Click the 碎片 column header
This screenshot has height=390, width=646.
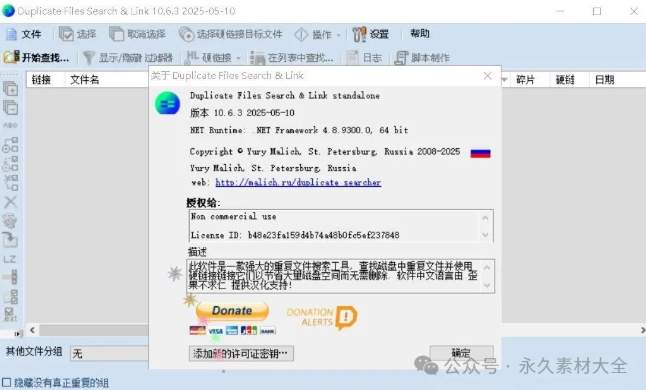(x=525, y=79)
